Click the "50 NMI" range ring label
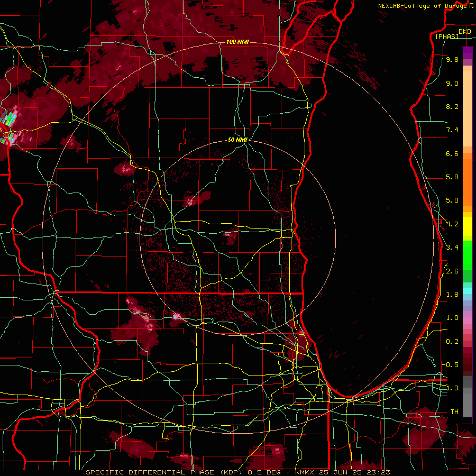Viewport: 476px width, 476px height. 237,140
